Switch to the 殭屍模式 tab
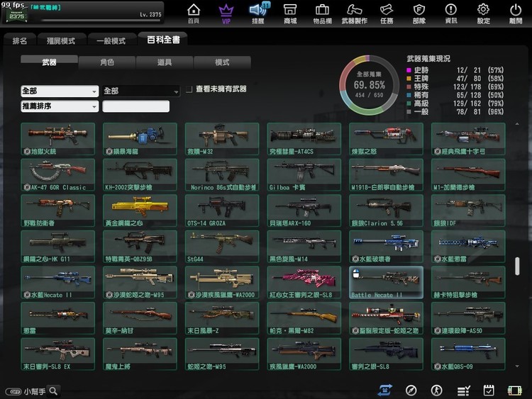This screenshot has width=532, height=399. pos(61,40)
